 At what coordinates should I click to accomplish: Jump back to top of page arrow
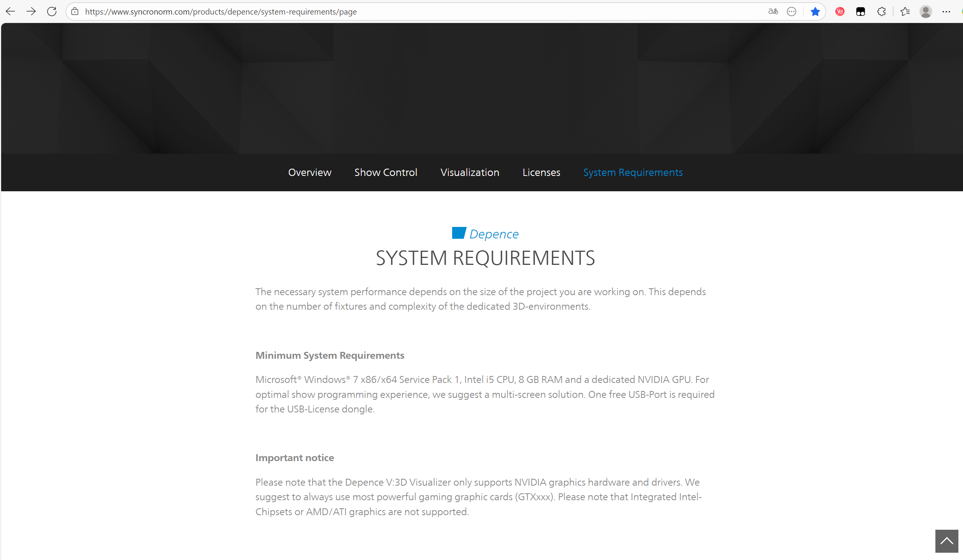(947, 541)
